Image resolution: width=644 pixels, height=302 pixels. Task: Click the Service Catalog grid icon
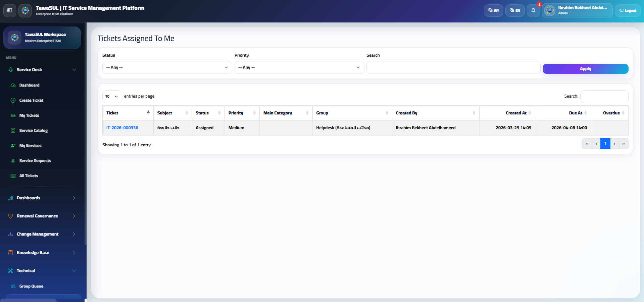[13, 131]
